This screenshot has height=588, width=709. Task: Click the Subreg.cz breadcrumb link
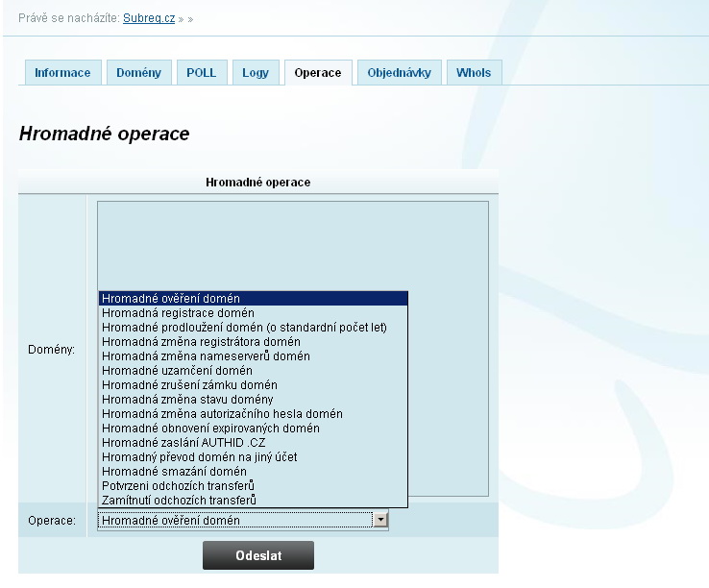148,18
